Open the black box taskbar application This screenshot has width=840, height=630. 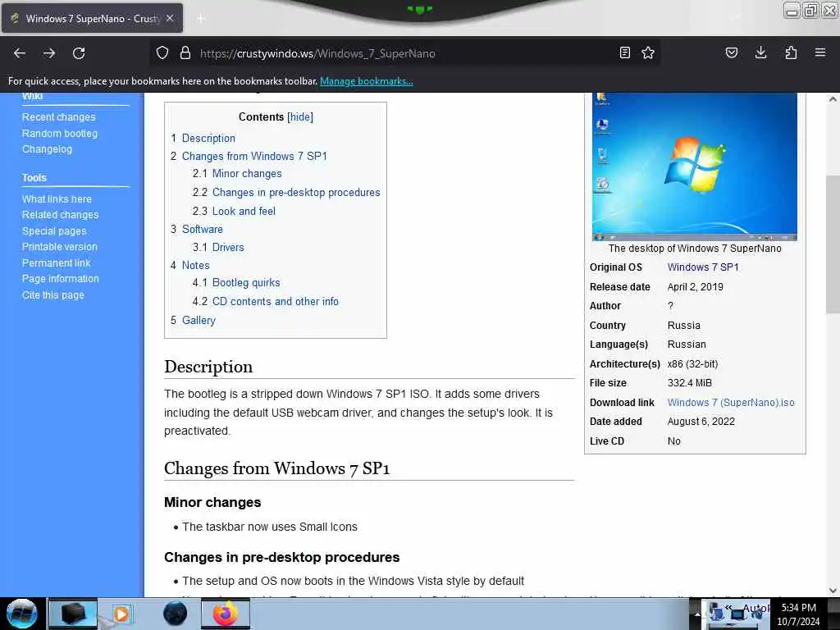[73, 614]
